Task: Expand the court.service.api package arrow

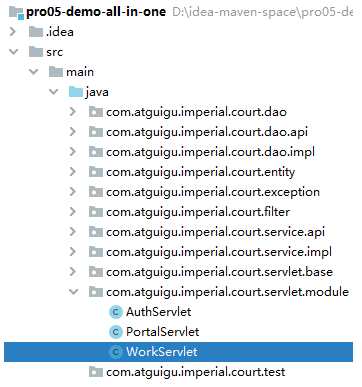Action: click(73, 232)
